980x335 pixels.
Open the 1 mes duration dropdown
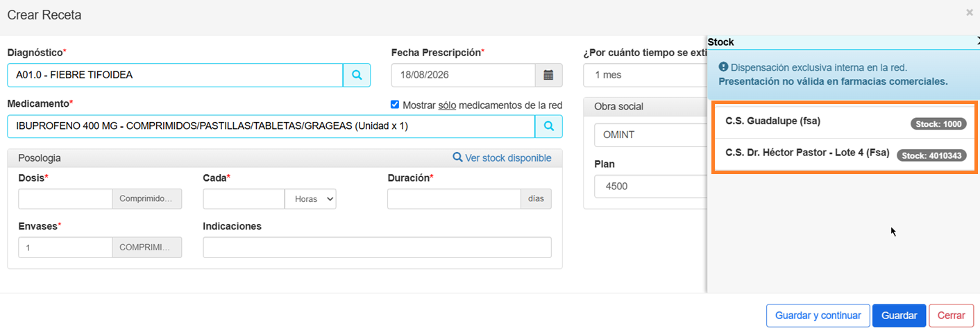click(645, 75)
